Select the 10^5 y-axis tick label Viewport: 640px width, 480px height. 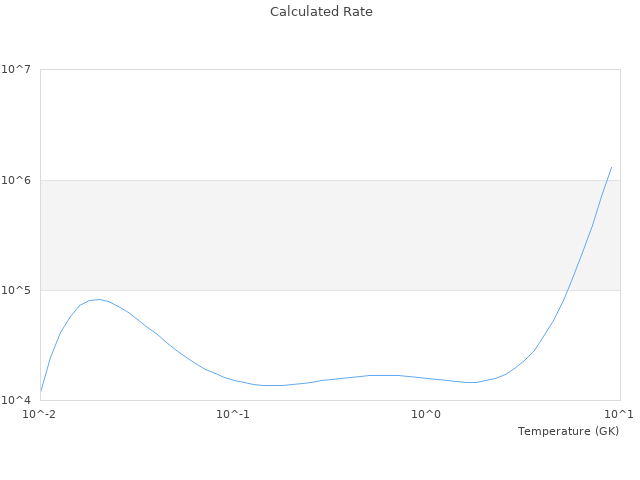tap(16, 290)
